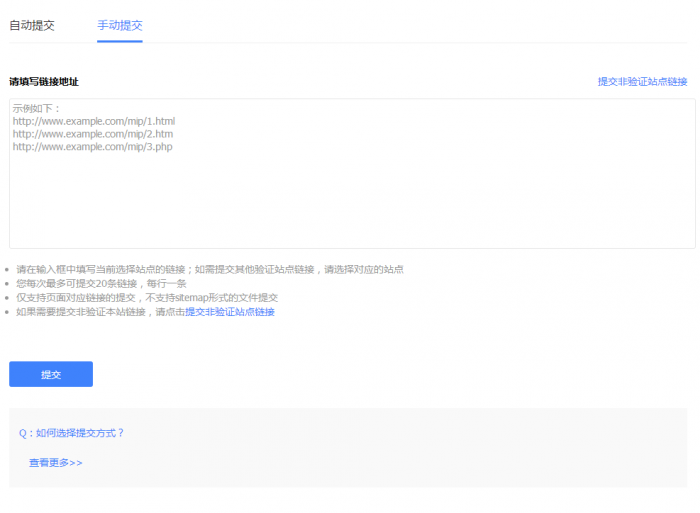The width and height of the screenshot is (700, 513).
Task: Click the example URL ending in 1.html
Action: coord(93,121)
